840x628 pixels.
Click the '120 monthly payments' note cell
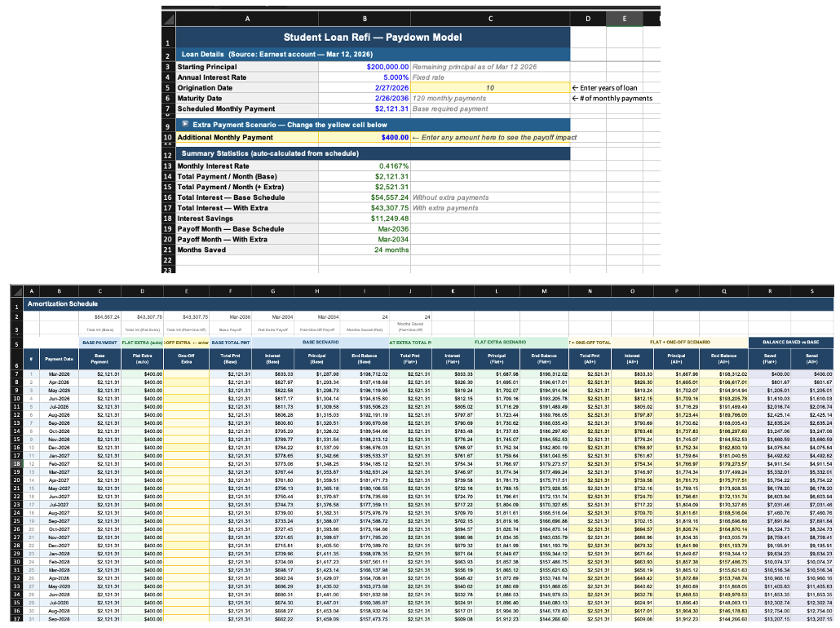pos(490,98)
